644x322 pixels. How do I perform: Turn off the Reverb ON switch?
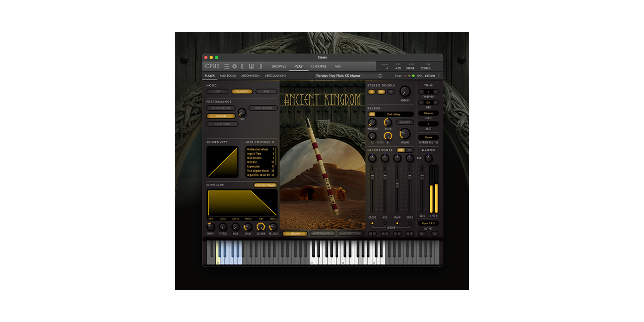pyautogui.click(x=372, y=114)
